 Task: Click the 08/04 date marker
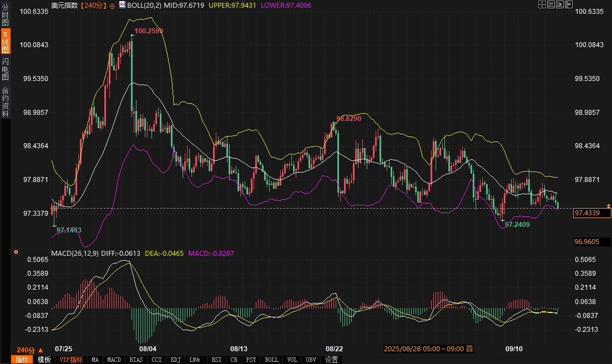[x=148, y=349]
